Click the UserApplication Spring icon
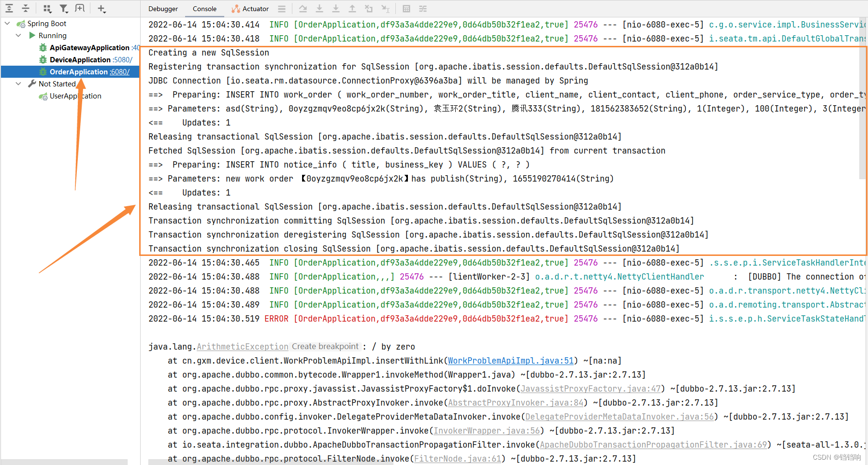Screen dimensions: 868x465 (43, 96)
